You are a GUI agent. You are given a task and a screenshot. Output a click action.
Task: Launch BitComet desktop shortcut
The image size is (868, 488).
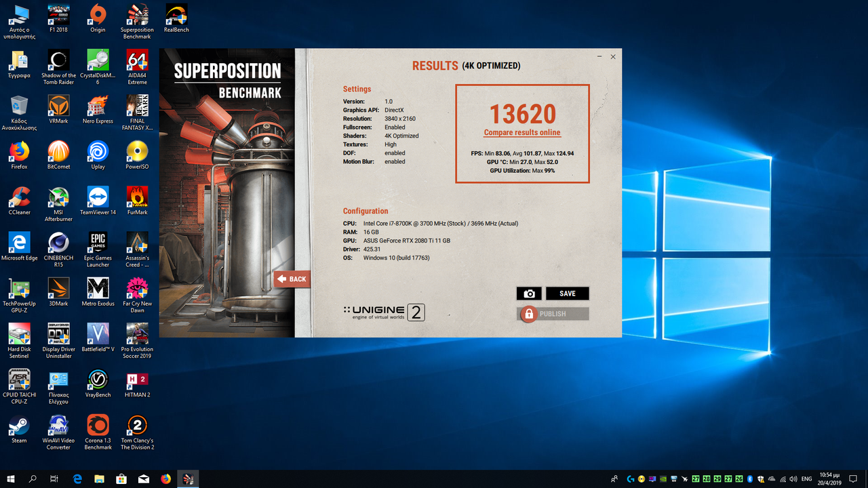tap(59, 155)
